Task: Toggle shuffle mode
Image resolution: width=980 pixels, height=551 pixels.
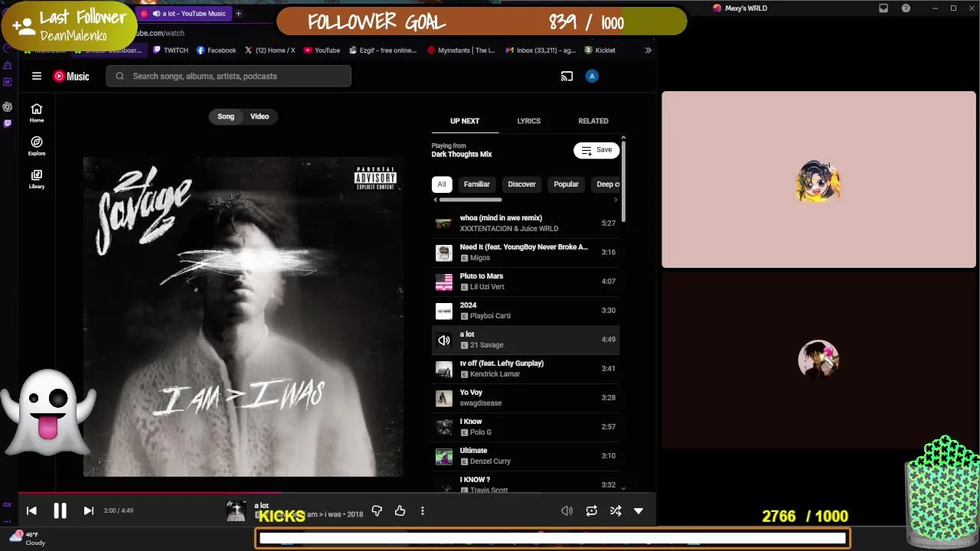Action: (x=615, y=510)
